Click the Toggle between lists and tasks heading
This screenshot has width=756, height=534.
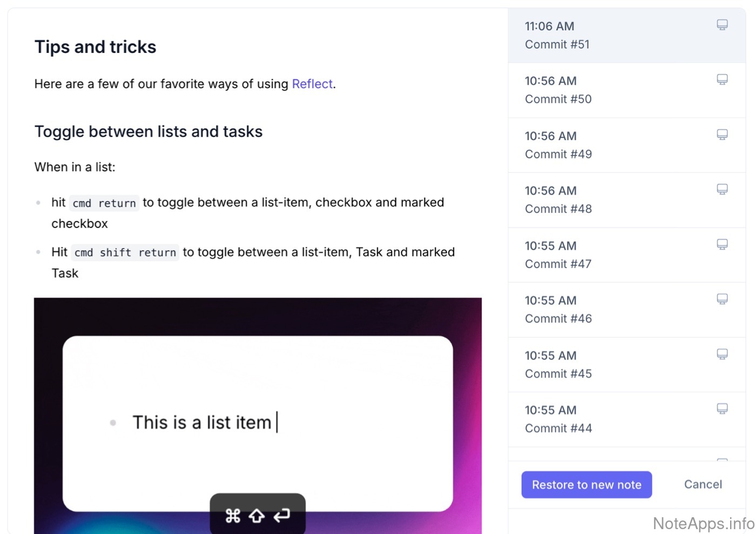click(148, 132)
